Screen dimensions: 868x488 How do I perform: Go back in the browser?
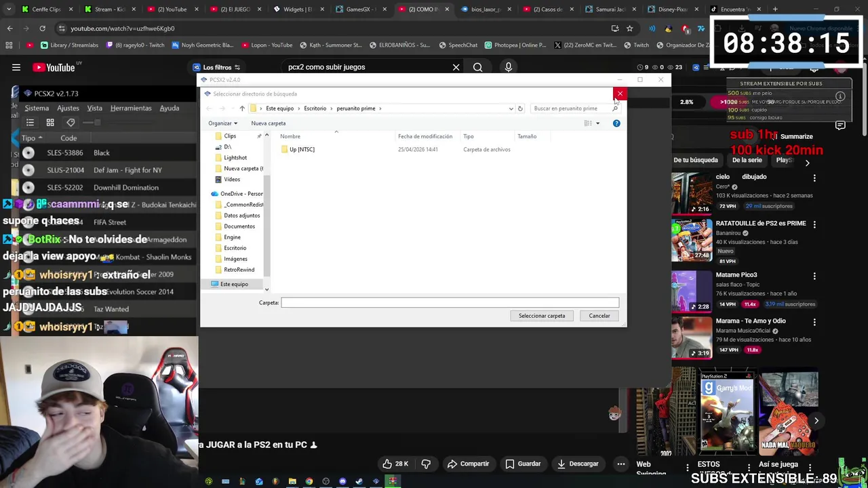click(9, 28)
